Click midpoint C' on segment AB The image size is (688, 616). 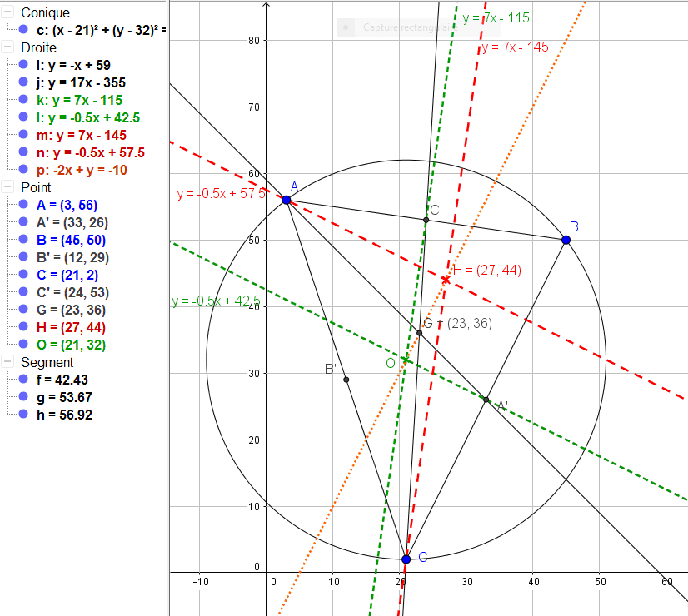point(426,220)
